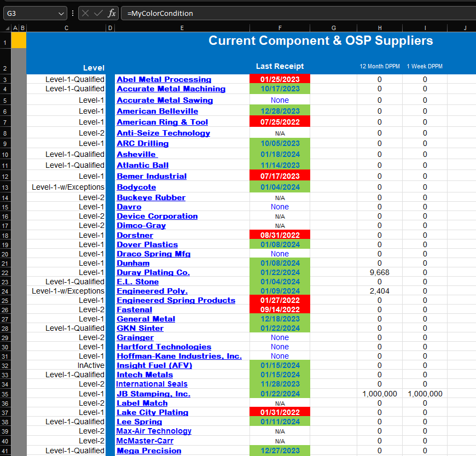Open Davro supplier link
This screenshot has height=456, width=476.
(129, 207)
